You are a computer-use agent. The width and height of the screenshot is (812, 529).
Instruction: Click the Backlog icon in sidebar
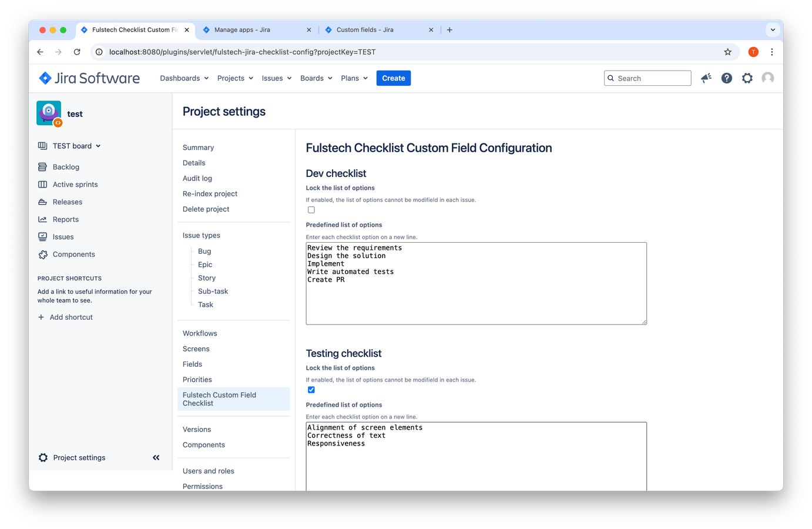42,167
